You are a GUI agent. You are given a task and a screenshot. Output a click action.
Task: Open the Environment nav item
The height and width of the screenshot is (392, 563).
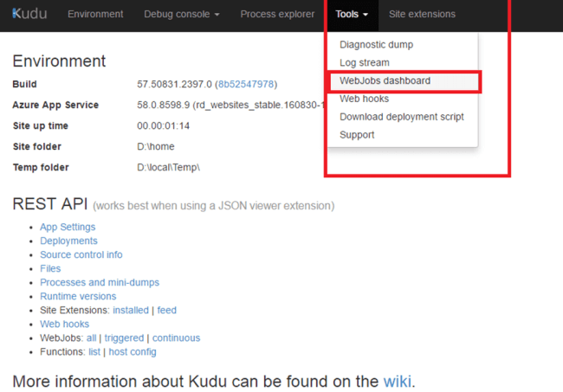[95, 15]
